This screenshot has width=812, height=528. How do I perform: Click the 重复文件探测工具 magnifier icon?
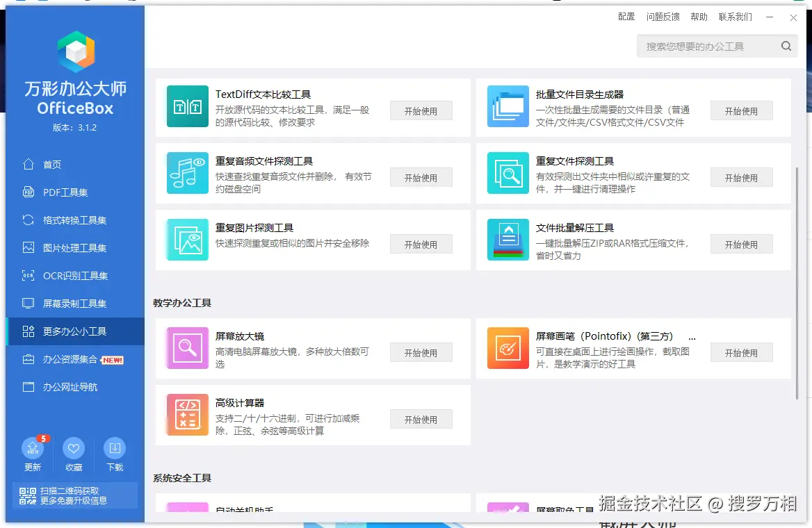(508, 173)
